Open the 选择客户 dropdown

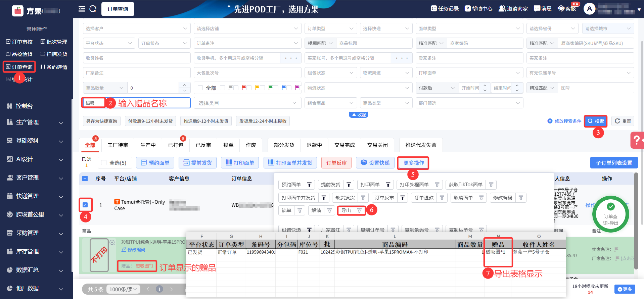coord(137,29)
